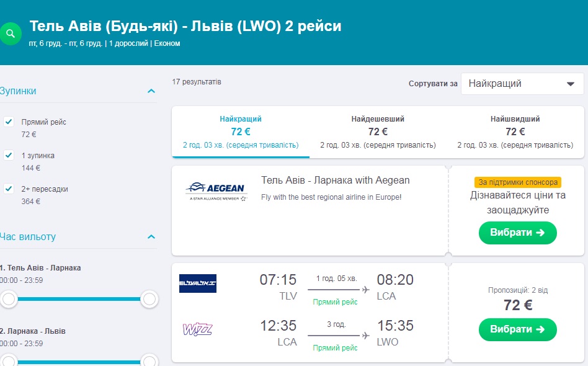The image size is (588, 366).
Task: Open the Сортувати за dropdown
Action: [x=521, y=84]
